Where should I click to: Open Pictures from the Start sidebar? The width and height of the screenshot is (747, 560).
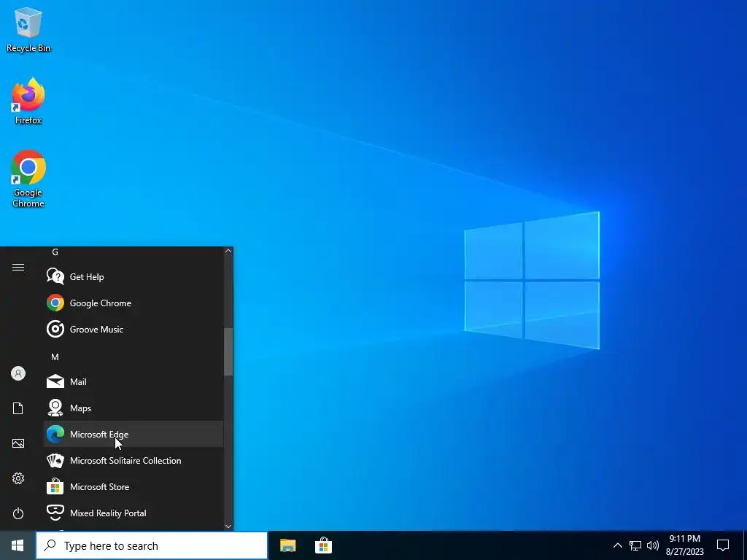point(18,443)
